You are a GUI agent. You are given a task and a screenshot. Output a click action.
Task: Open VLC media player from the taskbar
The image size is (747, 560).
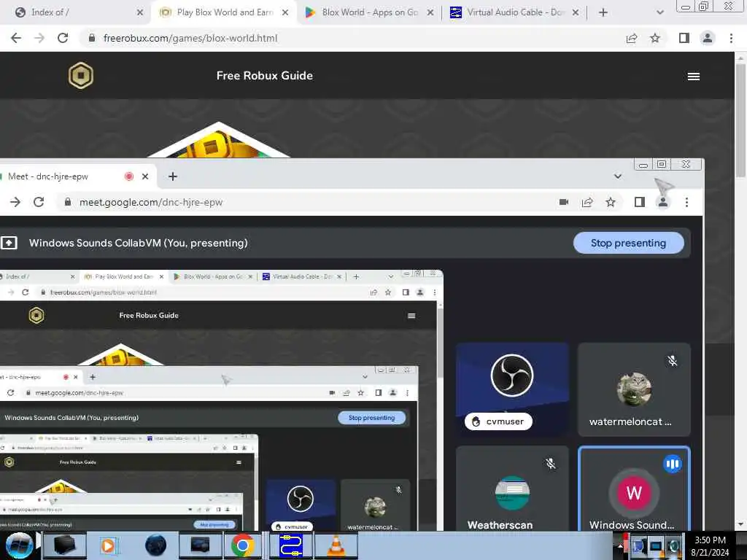point(336,545)
